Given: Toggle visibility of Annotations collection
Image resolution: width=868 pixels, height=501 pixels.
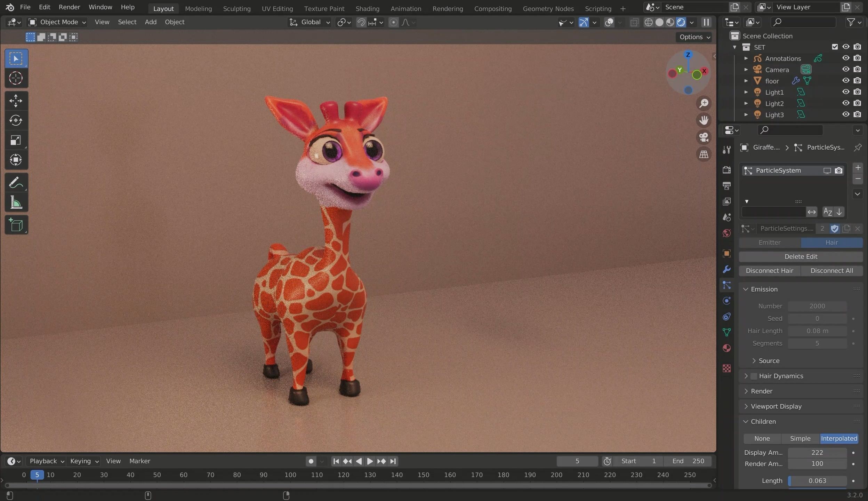Looking at the screenshot, I should pos(846,58).
